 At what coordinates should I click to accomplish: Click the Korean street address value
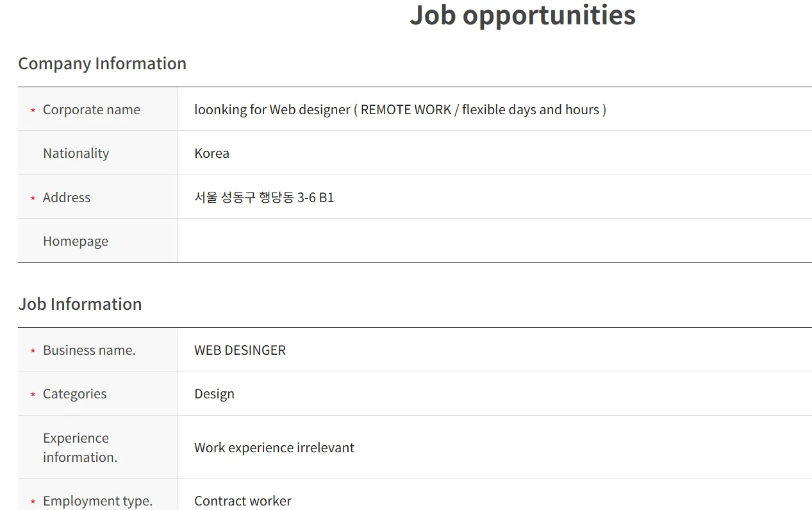pyautogui.click(x=264, y=198)
